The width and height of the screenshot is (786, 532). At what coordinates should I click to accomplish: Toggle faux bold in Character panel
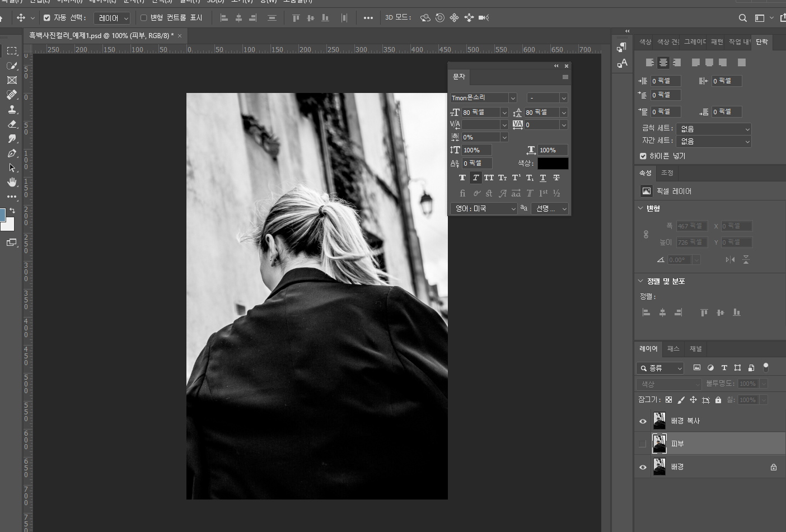462,178
